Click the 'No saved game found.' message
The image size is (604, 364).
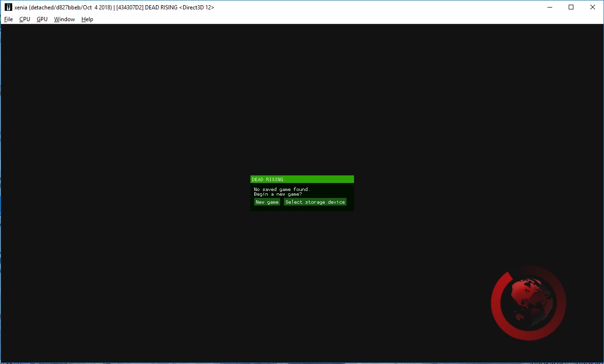coord(282,189)
